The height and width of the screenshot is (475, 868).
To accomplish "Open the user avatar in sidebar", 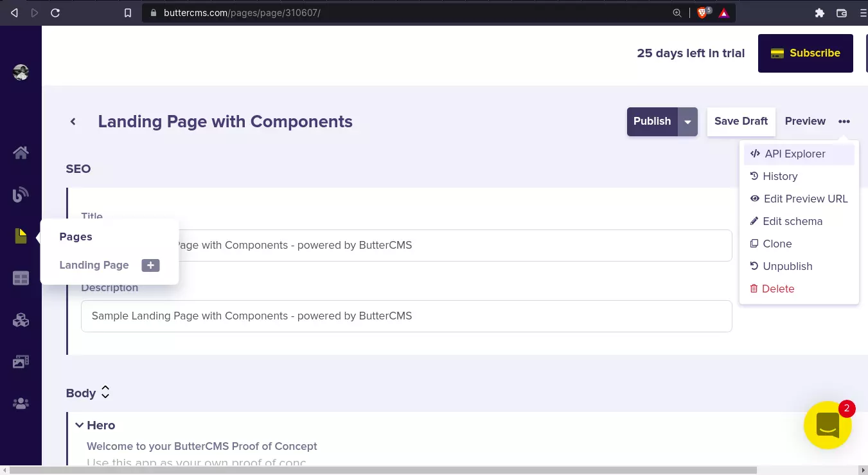I will [x=21, y=73].
